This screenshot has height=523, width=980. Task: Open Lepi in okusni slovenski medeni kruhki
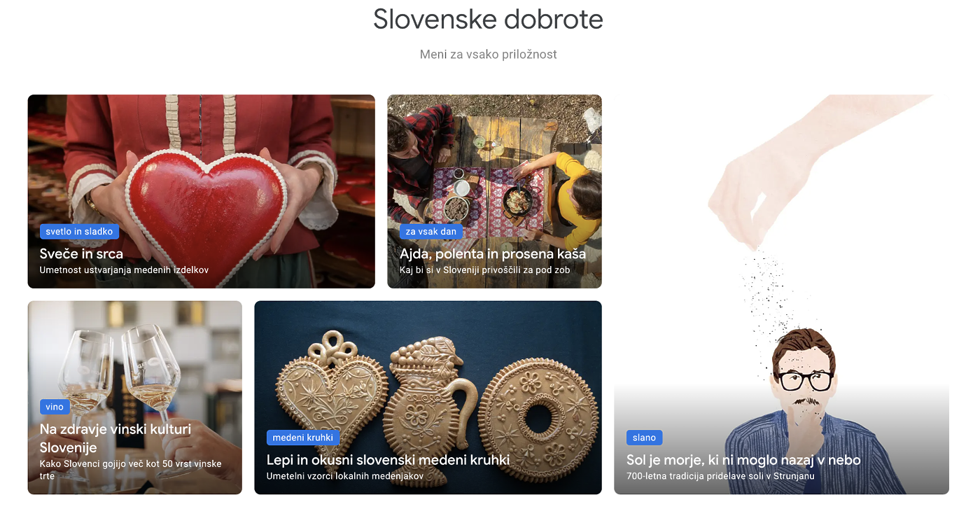(x=388, y=460)
